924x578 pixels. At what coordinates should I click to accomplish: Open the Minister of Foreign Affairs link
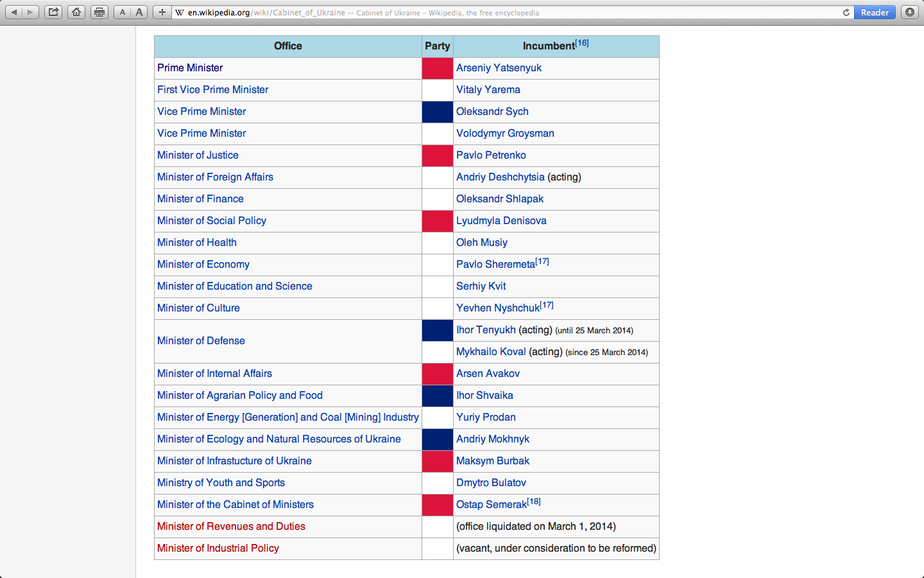(x=215, y=177)
